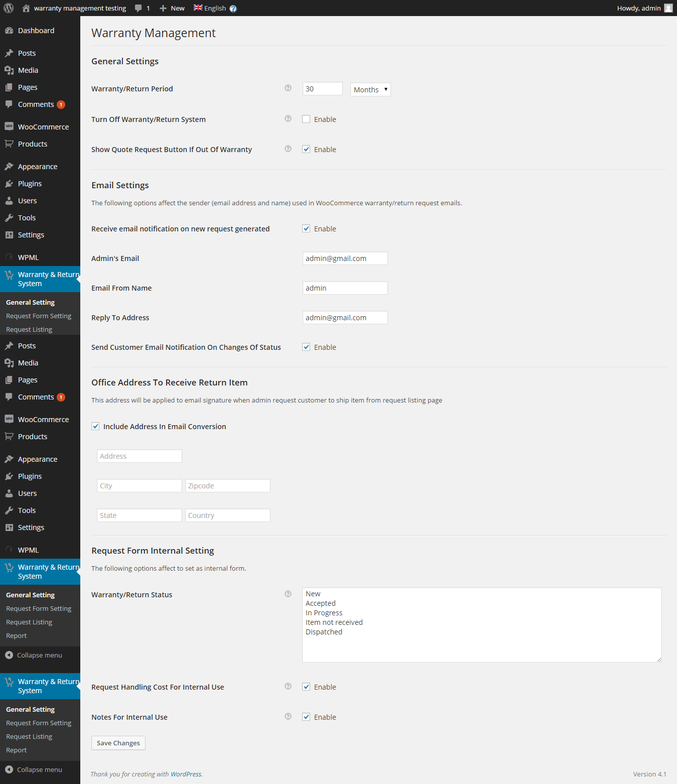Click the Request Form Internal Setting heading
The width and height of the screenshot is (677, 784).
[x=153, y=551]
